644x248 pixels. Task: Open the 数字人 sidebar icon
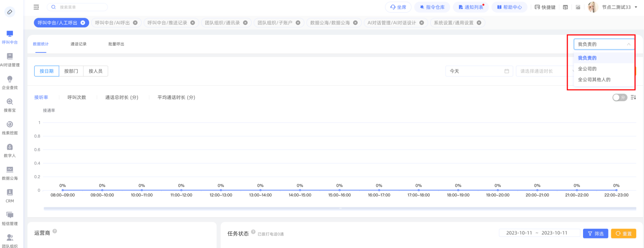pos(10,147)
